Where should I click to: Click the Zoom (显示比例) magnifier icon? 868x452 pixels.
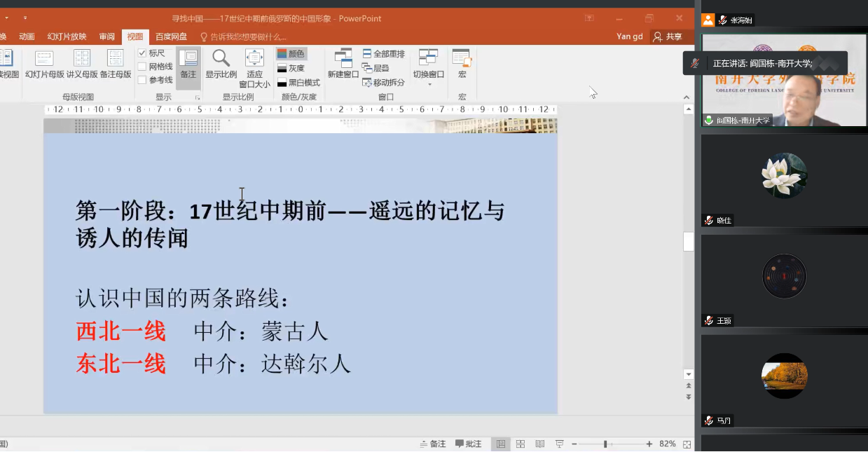coord(221,64)
